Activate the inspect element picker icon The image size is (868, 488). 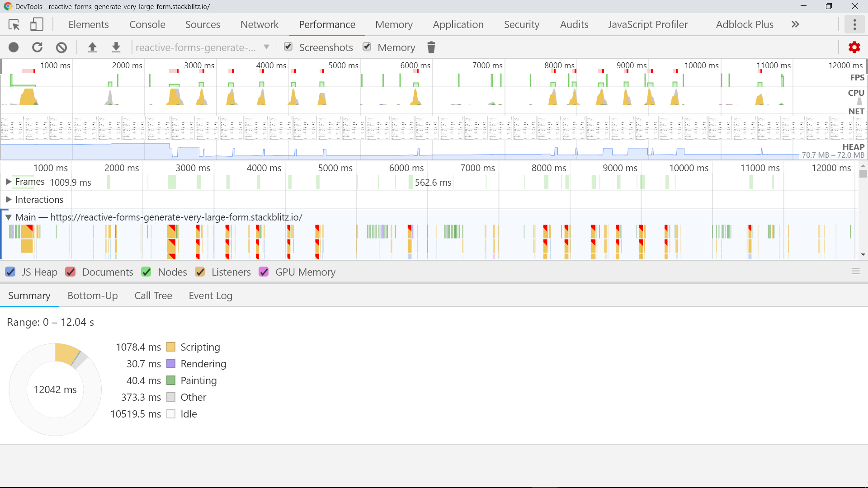14,24
